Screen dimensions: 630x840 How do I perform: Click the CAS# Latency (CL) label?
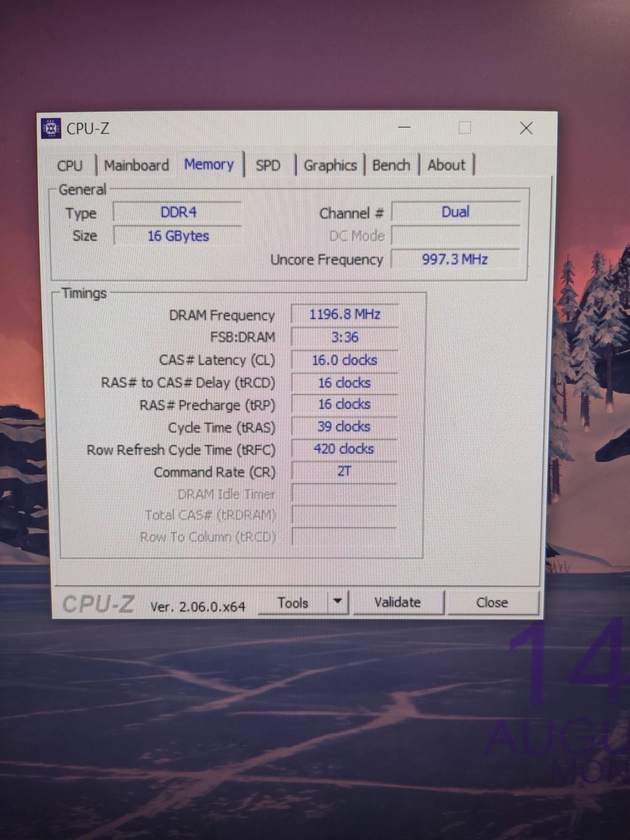pos(217,360)
